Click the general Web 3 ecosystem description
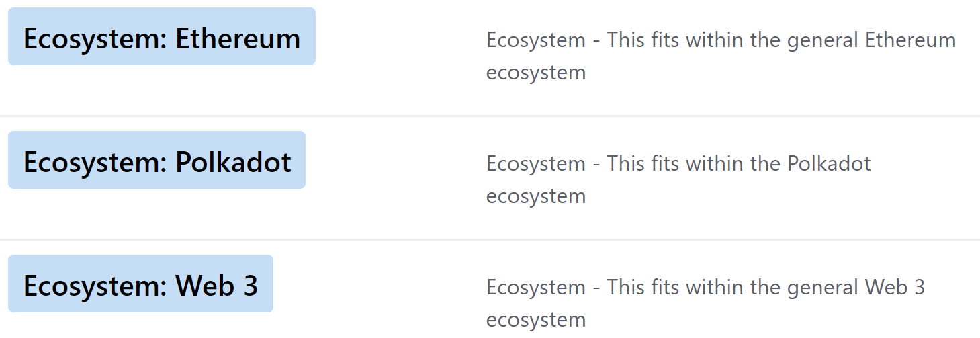The height and width of the screenshot is (338, 980). tap(705, 303)
